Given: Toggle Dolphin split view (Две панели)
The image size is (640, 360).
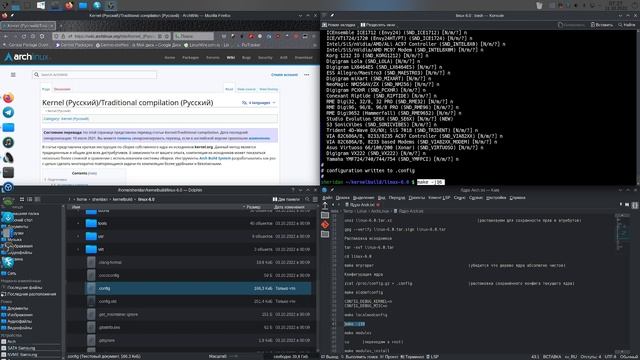Looking at the screenshot, I should pyautogui.click(x=286, y=199).
